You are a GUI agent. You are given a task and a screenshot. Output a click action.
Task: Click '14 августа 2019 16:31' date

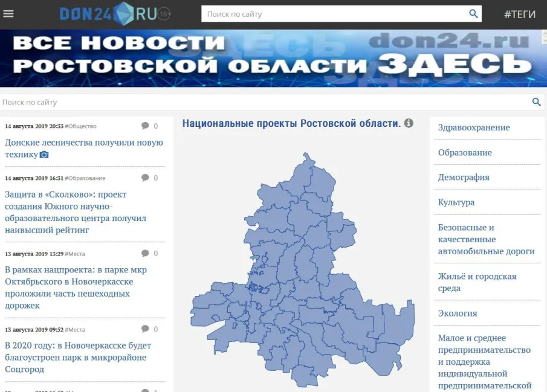(34, 178)
